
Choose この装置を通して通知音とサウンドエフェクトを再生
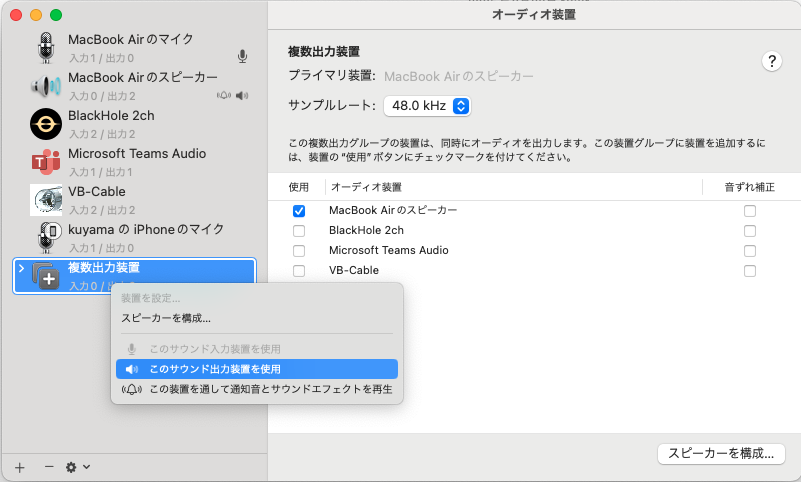(257, 390)
